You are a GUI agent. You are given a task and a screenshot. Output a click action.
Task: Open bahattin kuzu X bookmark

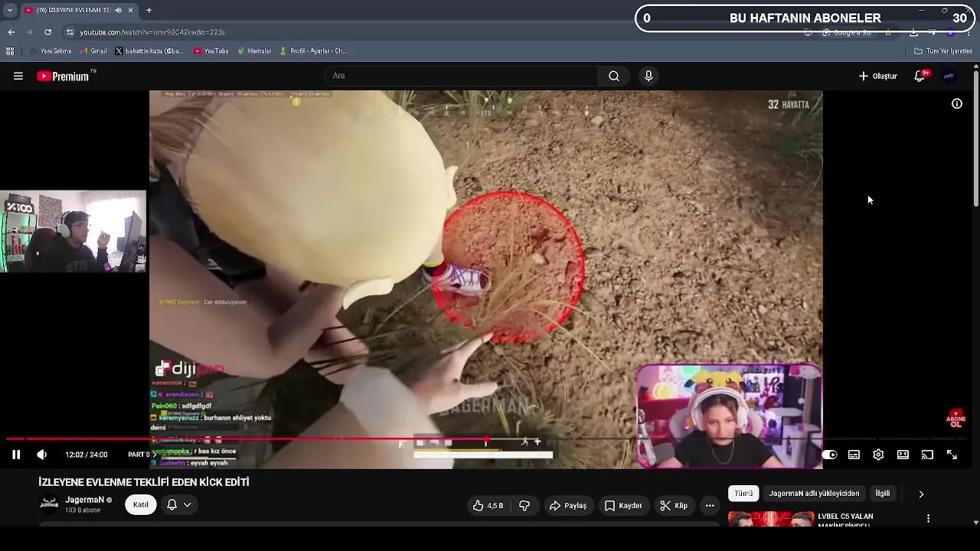[149, 51]
